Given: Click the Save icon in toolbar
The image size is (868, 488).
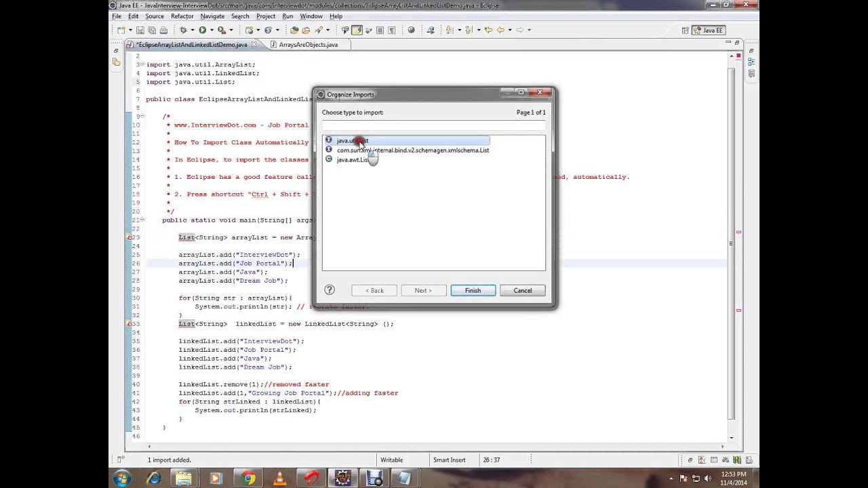Looking at the screenshot, I should (x=140, y=30).
